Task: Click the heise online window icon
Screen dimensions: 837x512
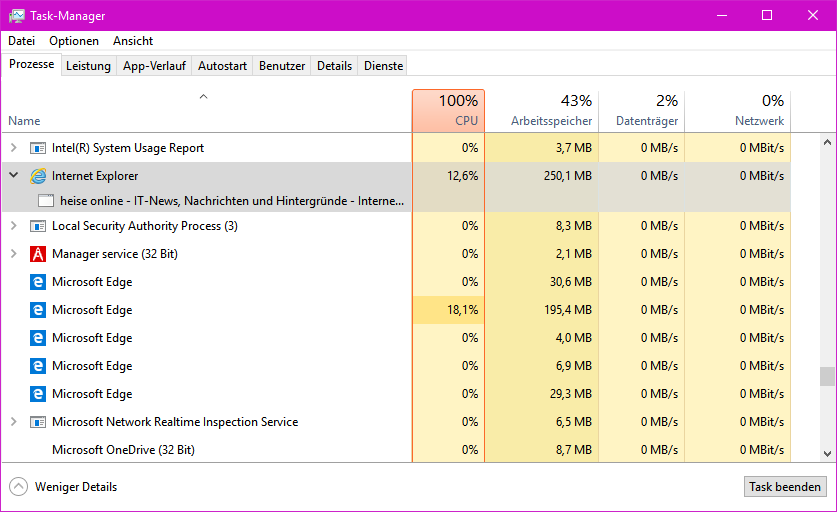Action: pyautogui.click(x=45, y=201)
